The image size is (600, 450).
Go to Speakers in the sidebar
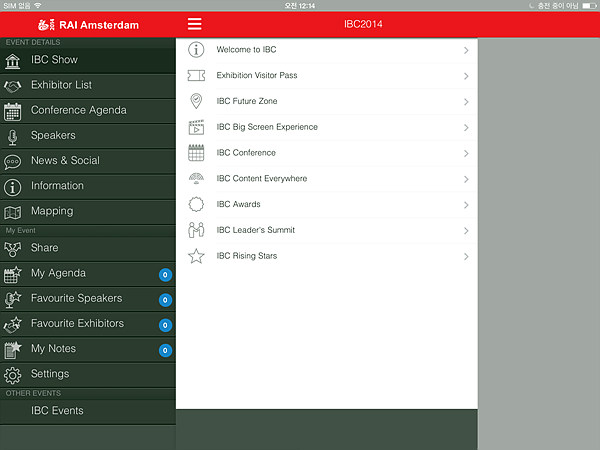88,136
